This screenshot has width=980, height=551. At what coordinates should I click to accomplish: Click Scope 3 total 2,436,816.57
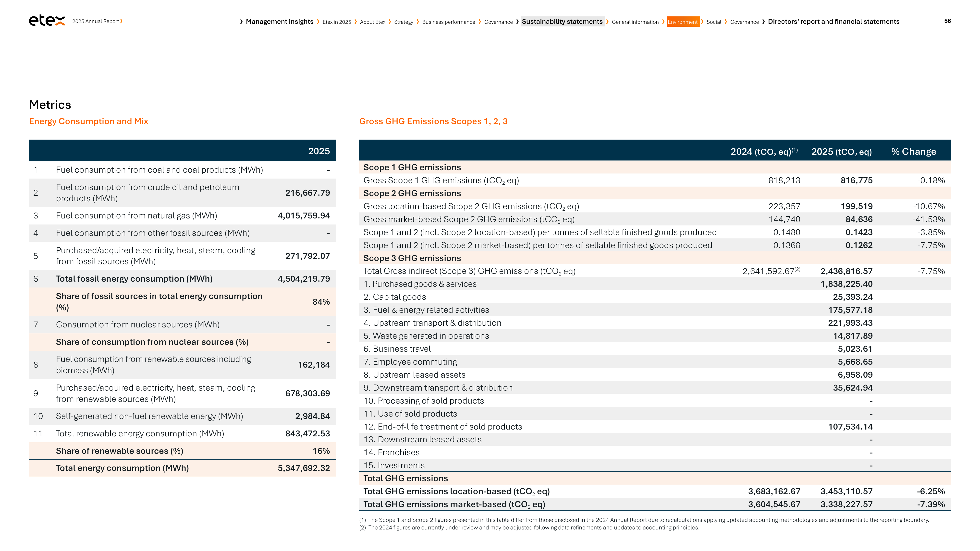click(x=846, y=271)
